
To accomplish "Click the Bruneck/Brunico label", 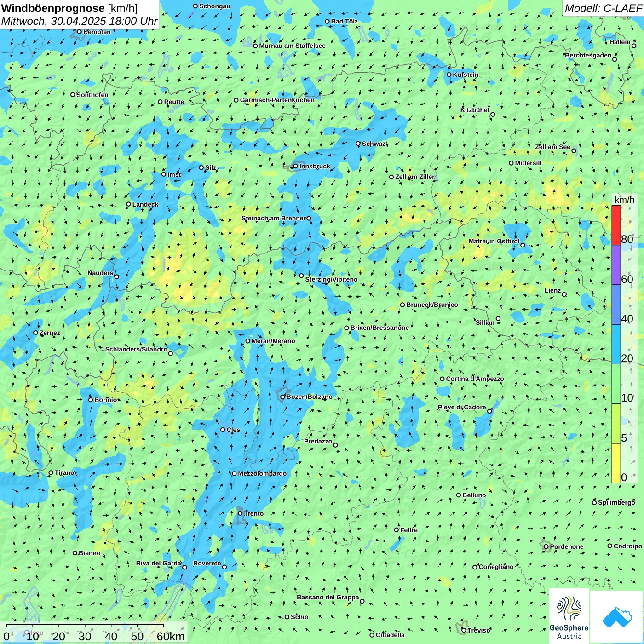I will click(432, 305).
